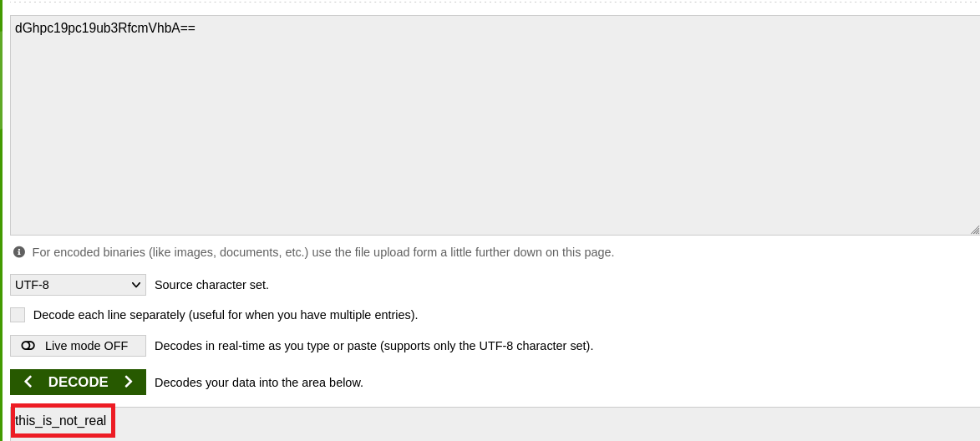Click the right chevron on the DECODE button
Screen dimensions: 980x441
click(x=128, y=382)
